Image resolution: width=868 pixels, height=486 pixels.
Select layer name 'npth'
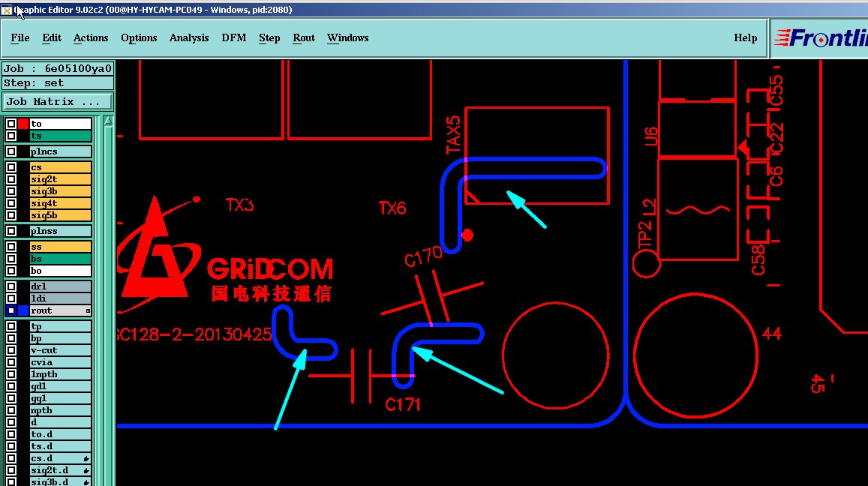(x=60, y=410)
